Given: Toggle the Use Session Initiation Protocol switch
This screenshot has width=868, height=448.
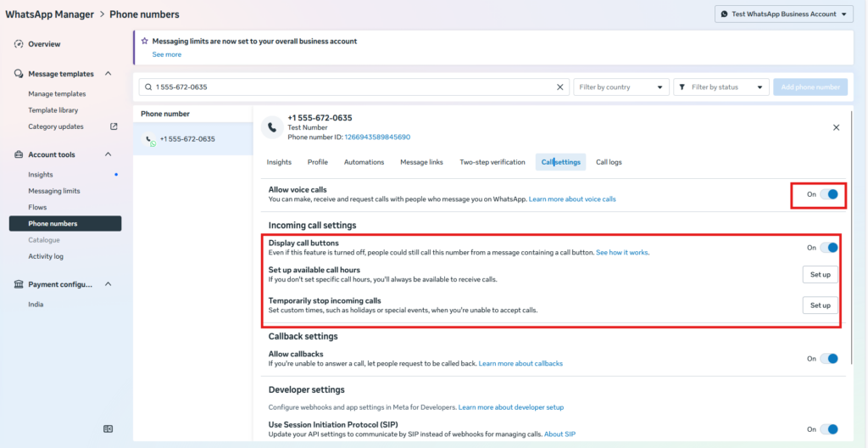Looking at the screenshot, I should 829,429.
